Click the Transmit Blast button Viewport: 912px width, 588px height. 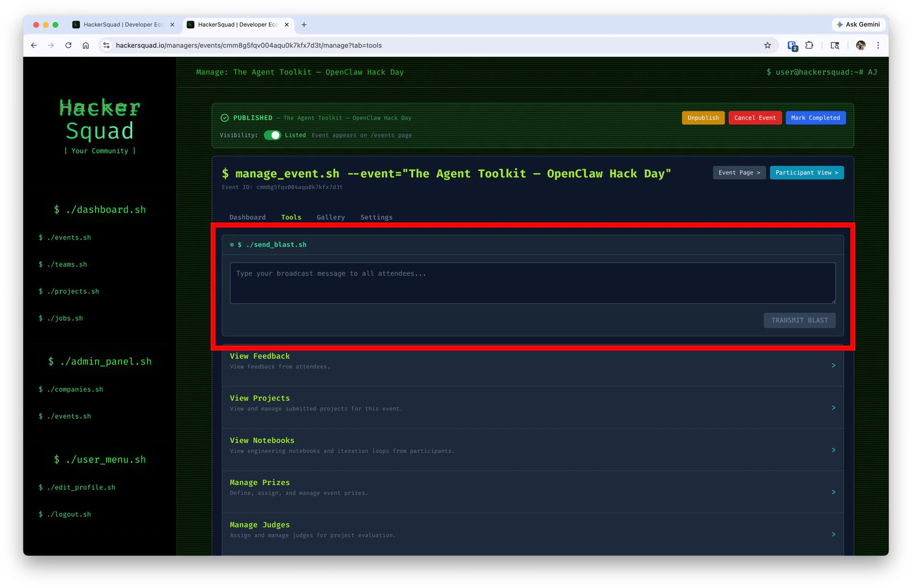(799, 320)
